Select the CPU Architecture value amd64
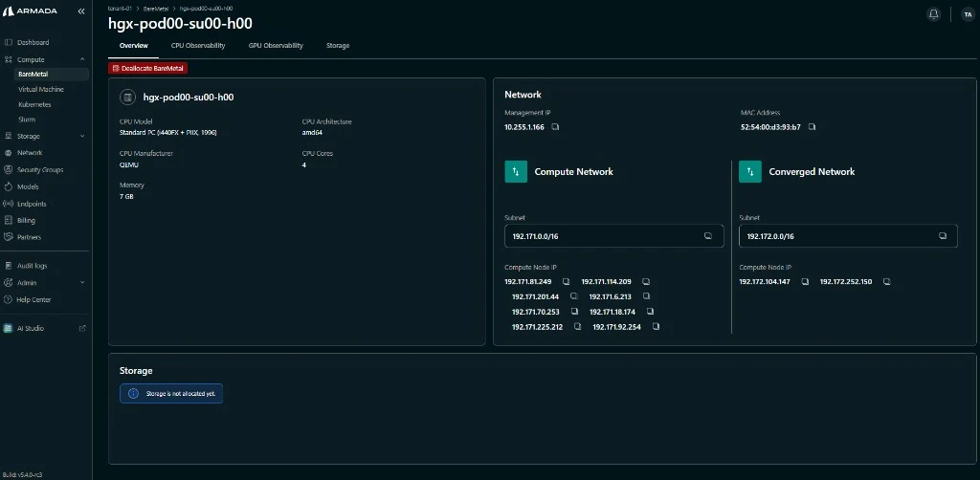This screenshot has height=480, width=980. pos(313,132)
